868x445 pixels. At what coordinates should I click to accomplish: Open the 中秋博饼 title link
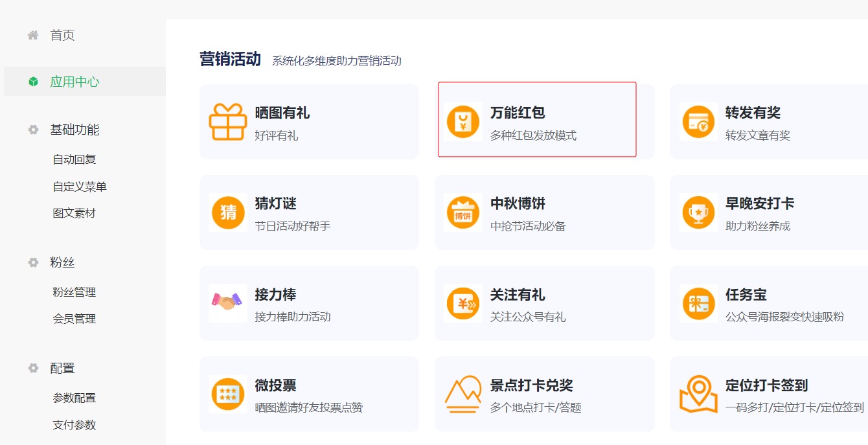(x=518, y=203)
